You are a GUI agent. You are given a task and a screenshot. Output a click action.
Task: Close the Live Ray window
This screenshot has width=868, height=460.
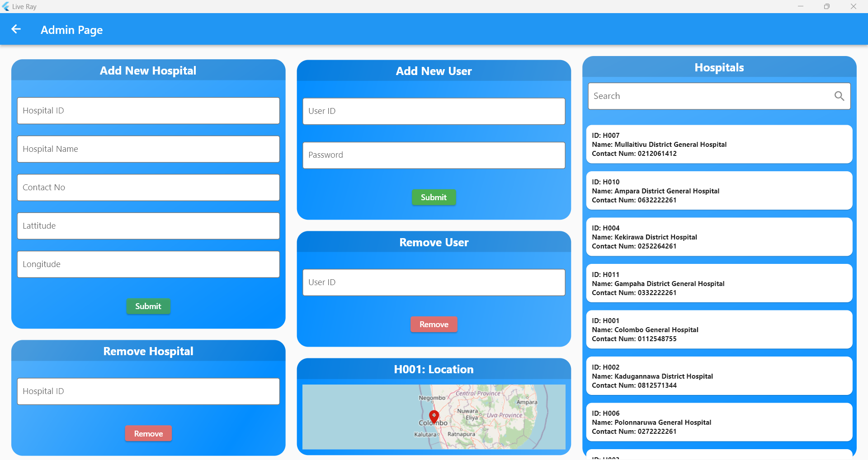pyautogui.click(x=854, y=6)
